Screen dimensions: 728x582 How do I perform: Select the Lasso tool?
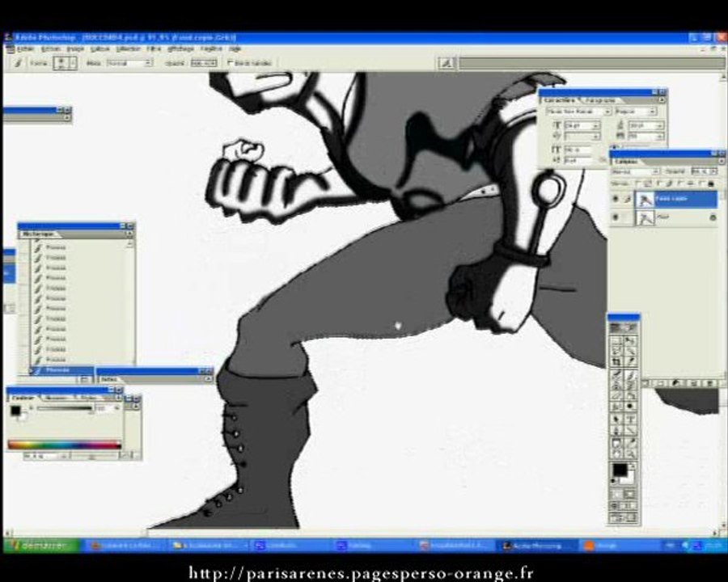click(616, 350)
